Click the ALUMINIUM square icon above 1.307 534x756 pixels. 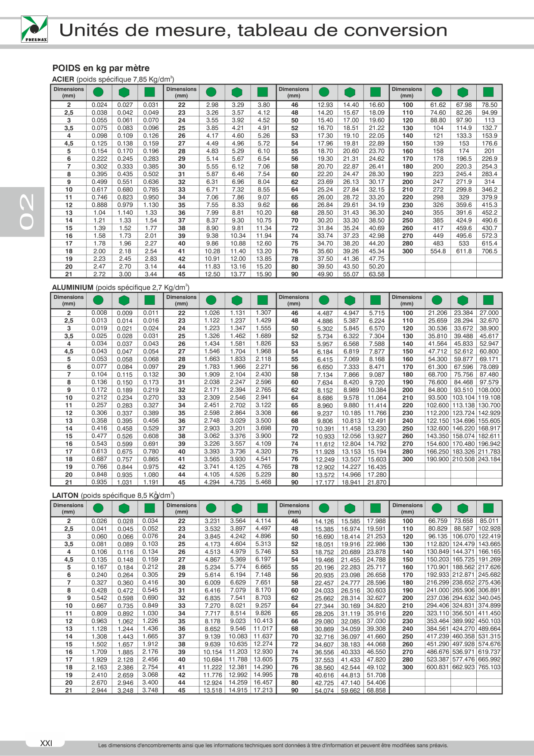tap(262, 300)
